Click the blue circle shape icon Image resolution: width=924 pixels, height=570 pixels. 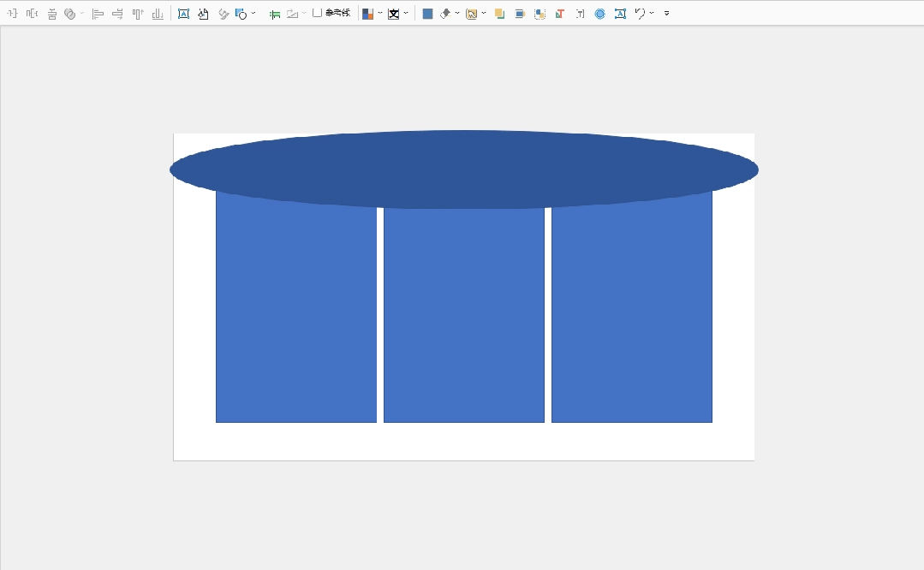[x=600, y=14]
